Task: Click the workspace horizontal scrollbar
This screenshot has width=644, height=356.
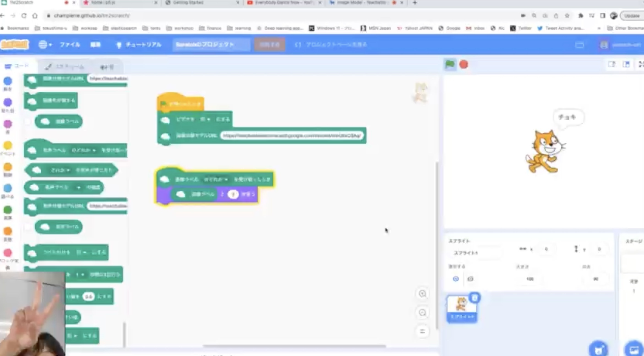Action: click(294, 346)
